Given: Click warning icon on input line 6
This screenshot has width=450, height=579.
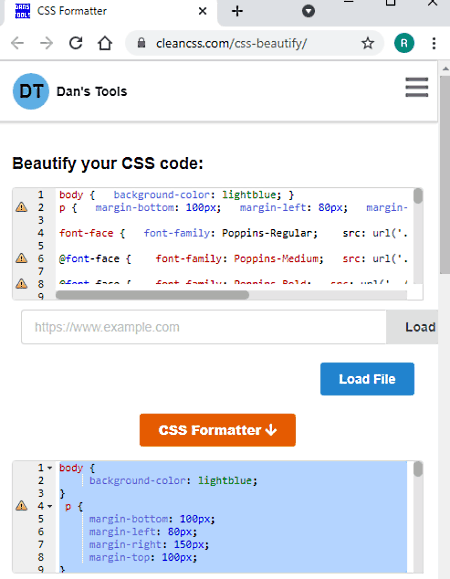Looking at the screenshot, I should click(x=21, y=258).
